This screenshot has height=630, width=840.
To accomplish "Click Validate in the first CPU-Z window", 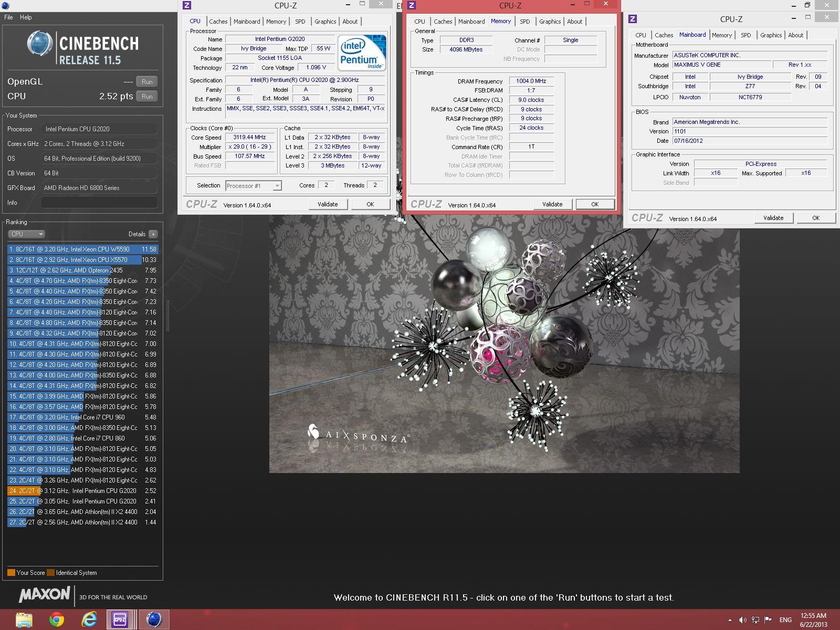I will tap(328, 204).
